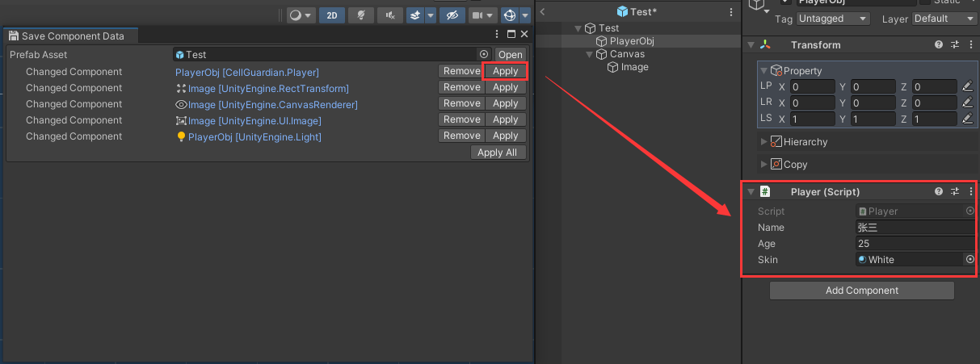Collapse the Canvas node in Hierarchy
980x364 pixels.
pyautogui.click(x=590, y=54)
